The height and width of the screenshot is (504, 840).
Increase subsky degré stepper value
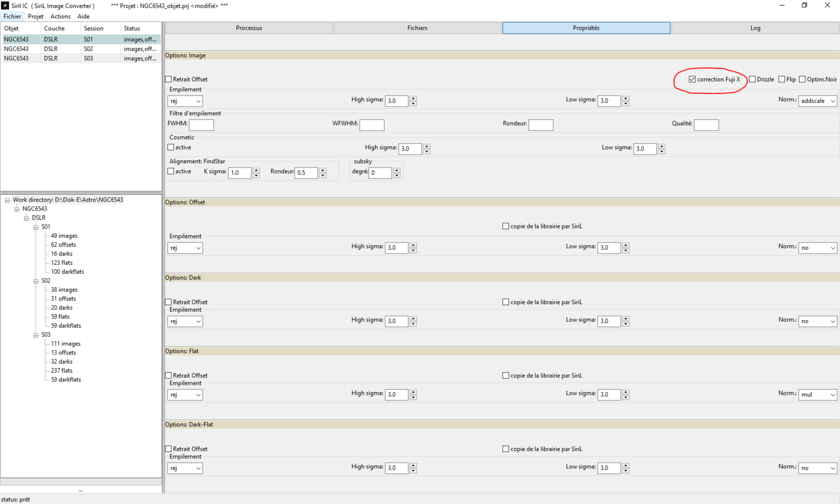(396, 170)
